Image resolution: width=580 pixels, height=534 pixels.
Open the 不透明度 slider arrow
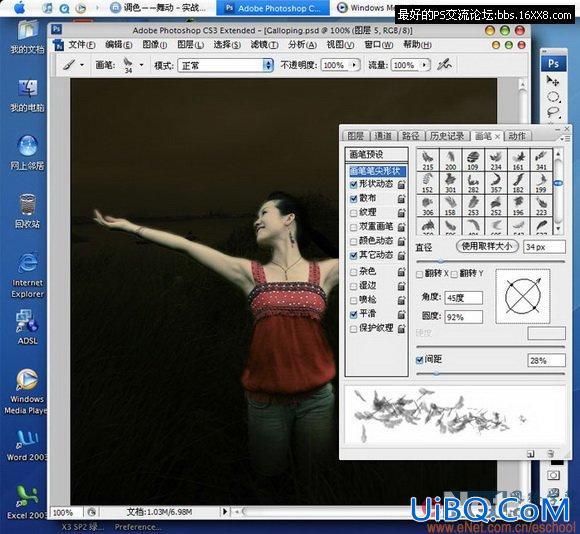click(354, 65)
